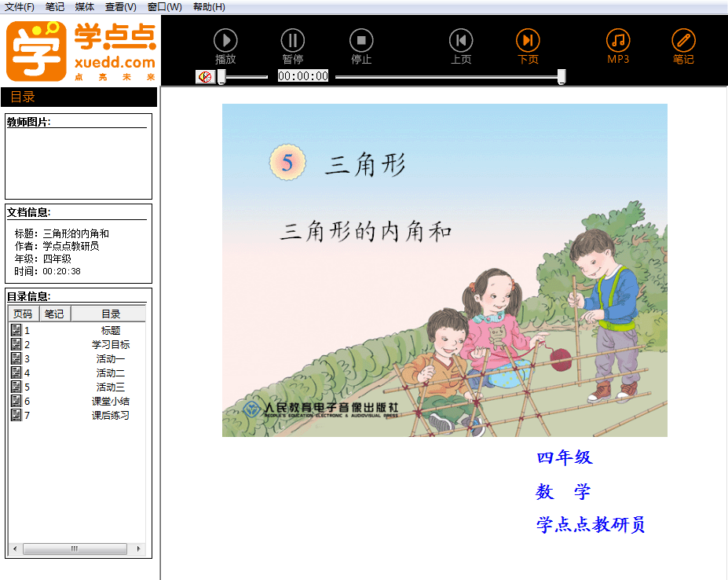Select page 4 icon for 活动二
The image size is (728, 580).
(16, 373)
